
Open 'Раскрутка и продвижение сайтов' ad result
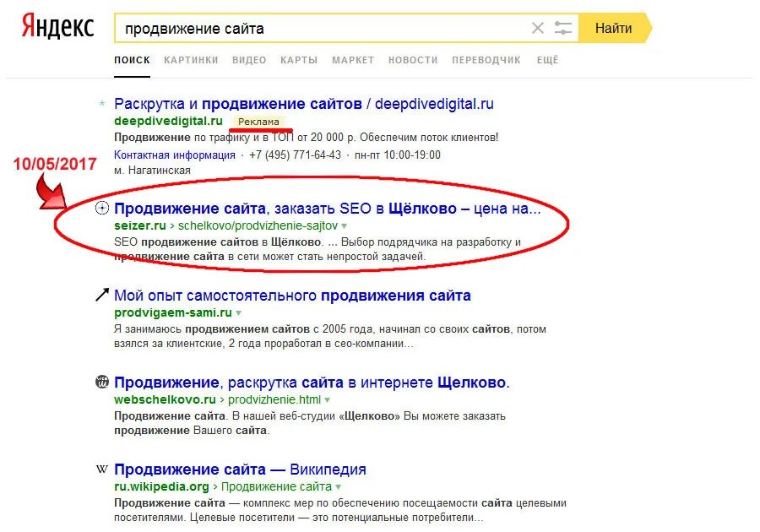[304, 104]
